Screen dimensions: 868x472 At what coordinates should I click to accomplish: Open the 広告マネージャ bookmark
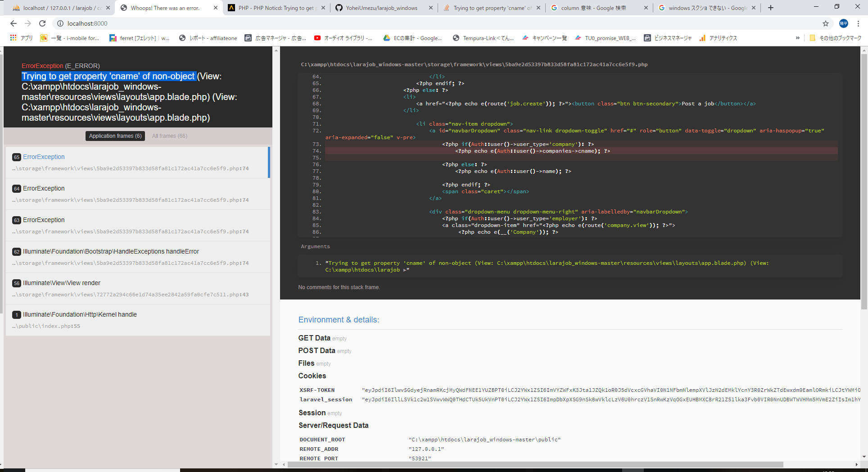coord(276,38)
